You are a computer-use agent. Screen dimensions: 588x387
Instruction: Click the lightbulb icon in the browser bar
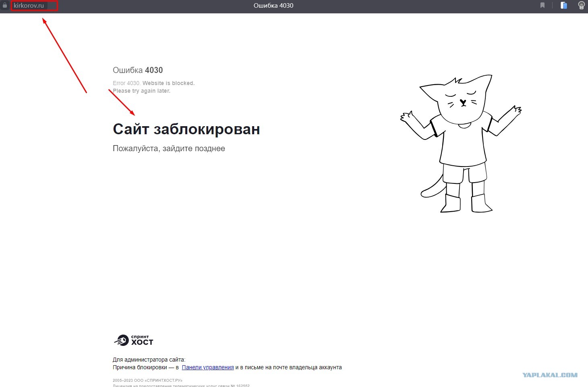(x=581, y=5)
